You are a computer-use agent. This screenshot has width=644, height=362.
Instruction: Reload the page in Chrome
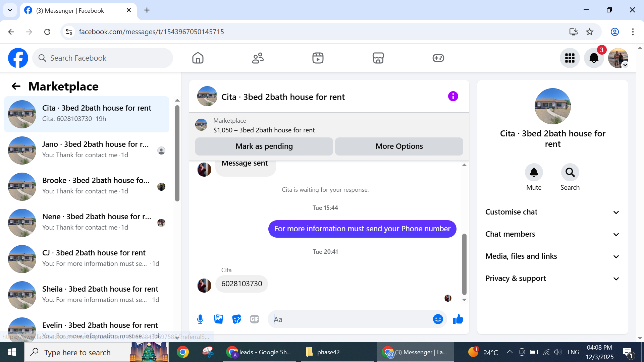tap(47, 32)
